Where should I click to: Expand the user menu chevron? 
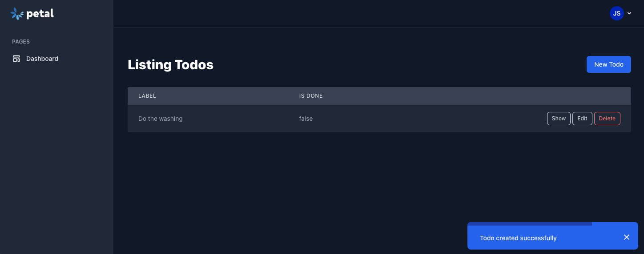(x=629, y=13)
